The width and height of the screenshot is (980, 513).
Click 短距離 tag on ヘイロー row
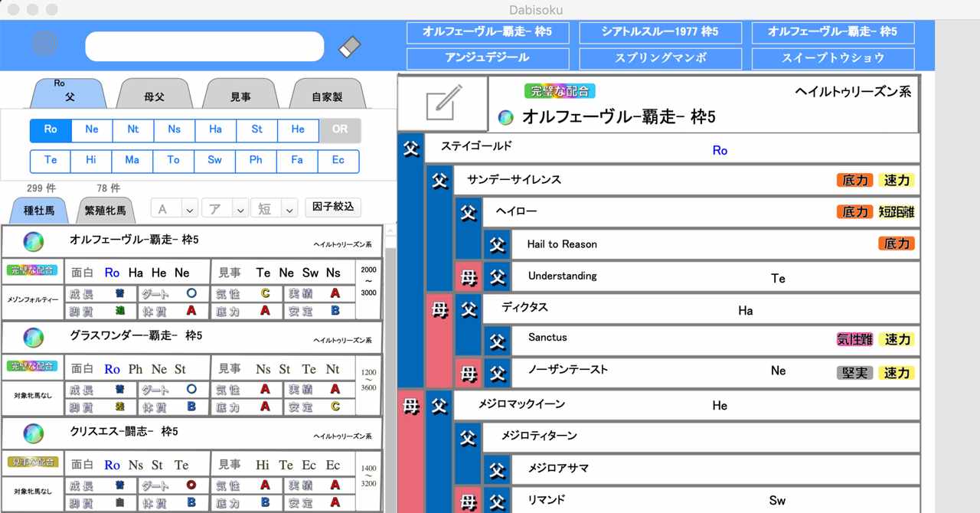[x=897, y=212]
